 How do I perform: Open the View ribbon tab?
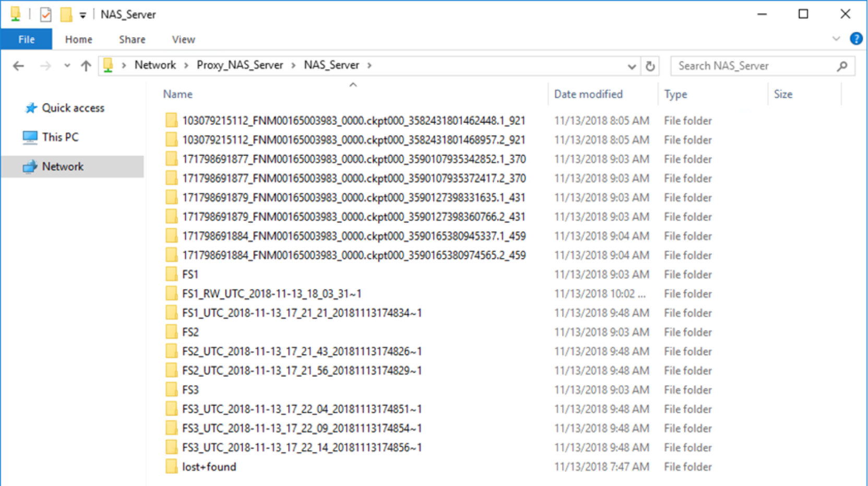tap(183, 40)
